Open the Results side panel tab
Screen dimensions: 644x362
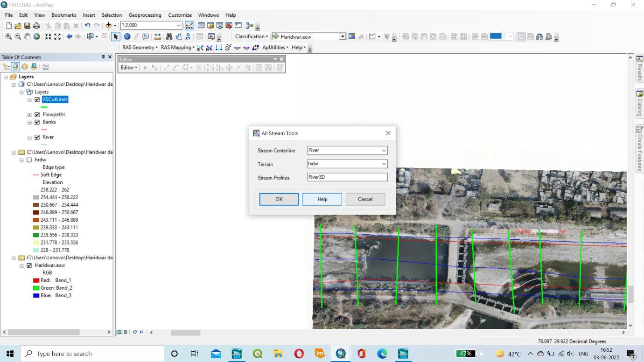click(639, 69)
